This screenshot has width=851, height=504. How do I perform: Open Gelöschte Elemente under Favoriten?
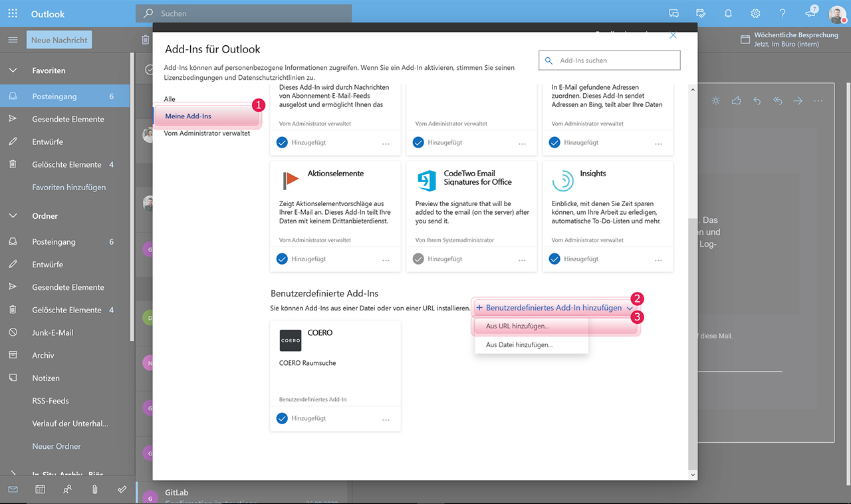click(x=65, y=164)
